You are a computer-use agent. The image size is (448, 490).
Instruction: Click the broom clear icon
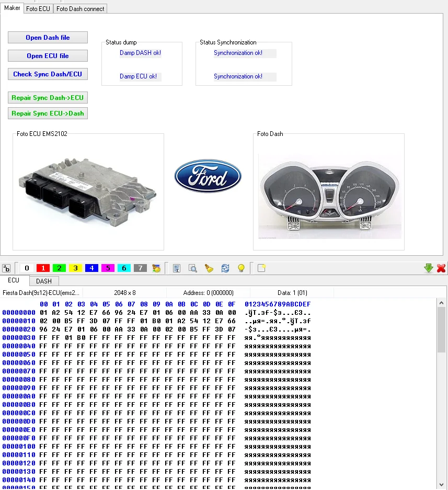pyautogui.click(x=209, y=268)
